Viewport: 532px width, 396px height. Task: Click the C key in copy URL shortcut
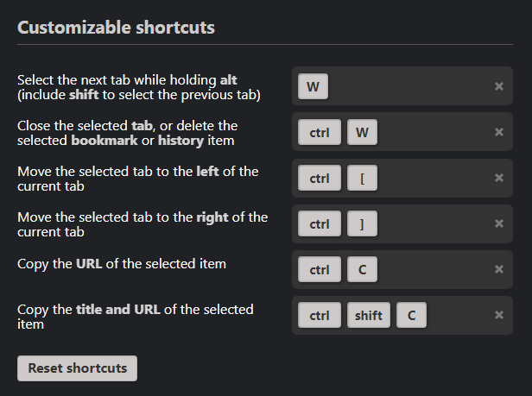[363, 269]
